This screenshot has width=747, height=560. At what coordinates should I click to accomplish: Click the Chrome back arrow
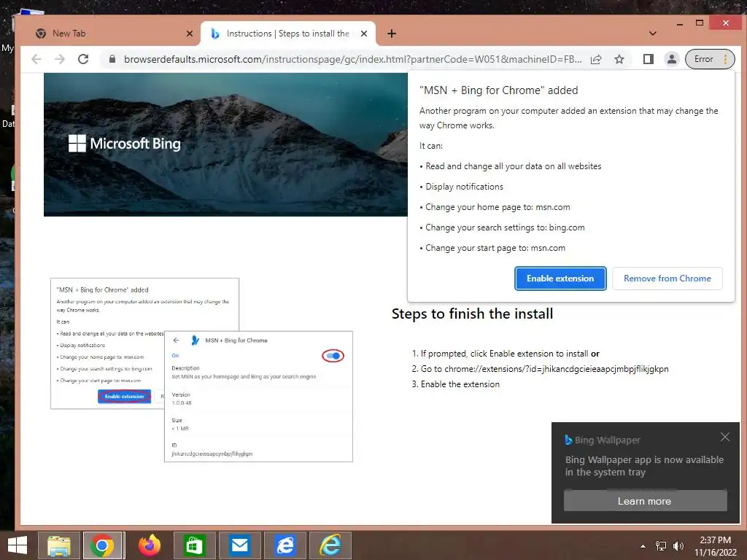pos(36,59)
